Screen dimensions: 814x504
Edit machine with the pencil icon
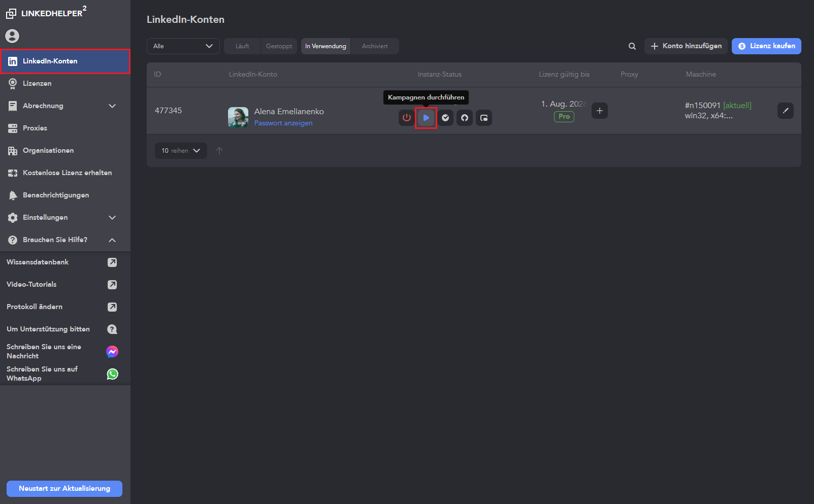click(x=785, y=111)
